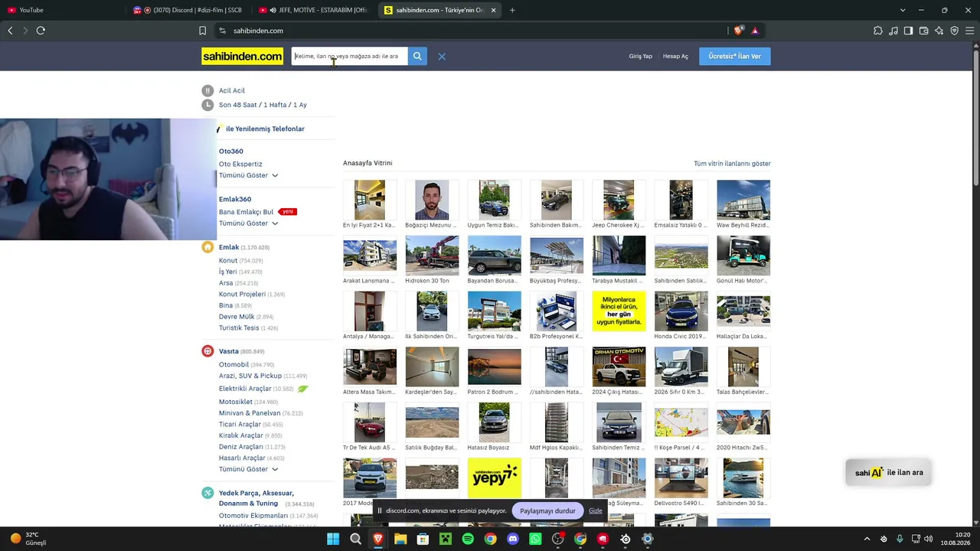Open Konut category link
The width and height of the screenshot is (980, 551).
228,261
